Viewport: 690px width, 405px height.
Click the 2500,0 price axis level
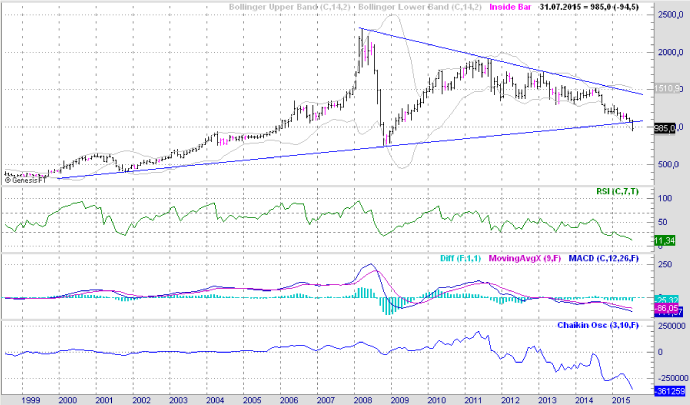(668, 16)
